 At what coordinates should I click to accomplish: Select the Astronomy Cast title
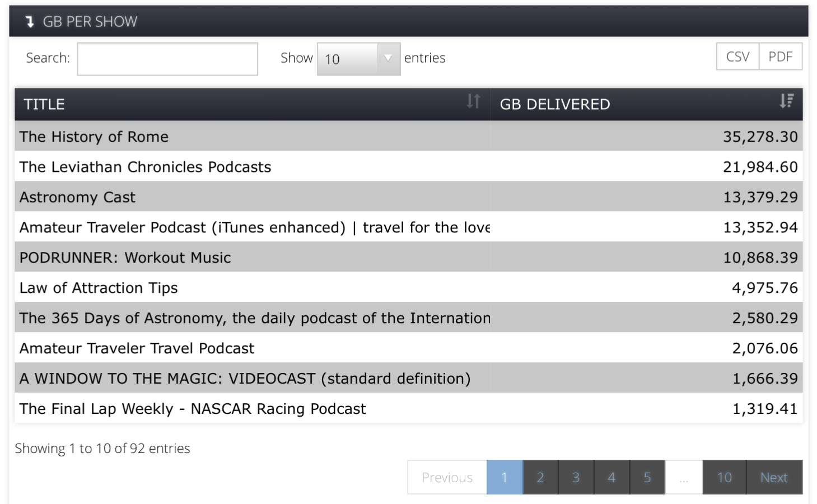point(77,197)
